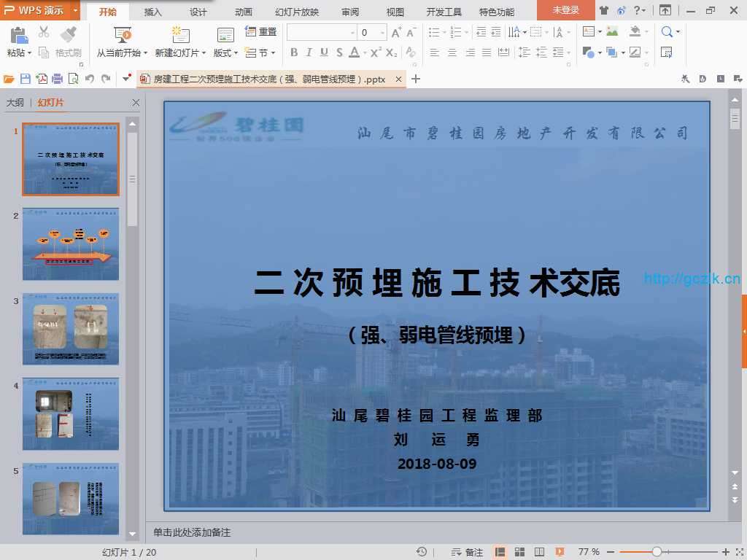
Task: Insert a picture using the image icon
Action: click(x=612, y=32)
